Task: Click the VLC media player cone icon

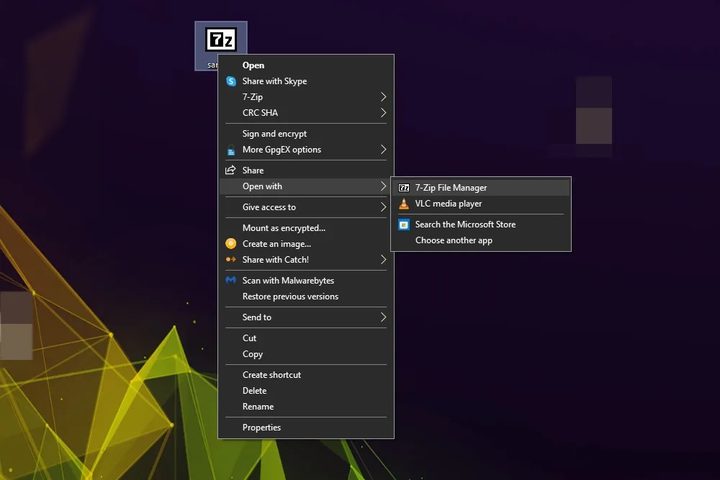Action: (404, 204)
